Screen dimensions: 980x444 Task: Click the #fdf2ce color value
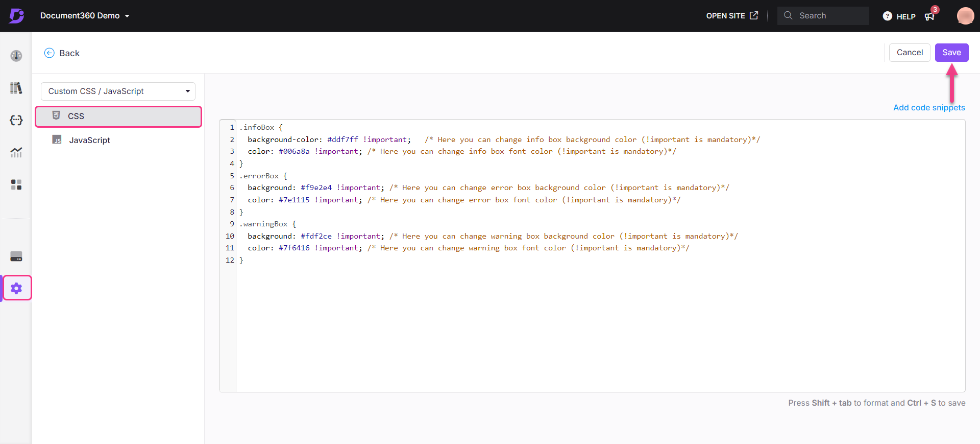click(316, 236)
